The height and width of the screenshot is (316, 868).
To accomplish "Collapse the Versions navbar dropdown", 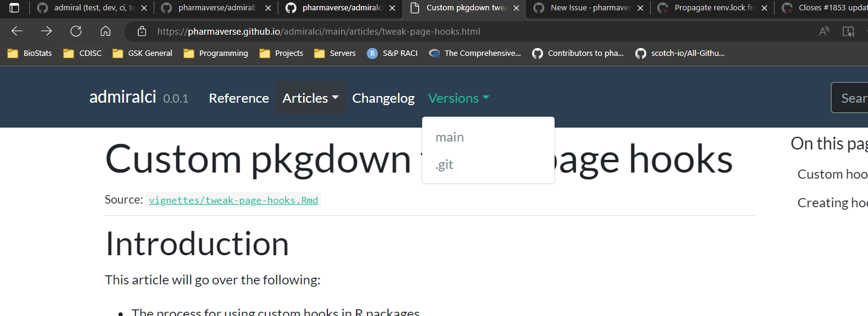I will [x=459, y=98].
